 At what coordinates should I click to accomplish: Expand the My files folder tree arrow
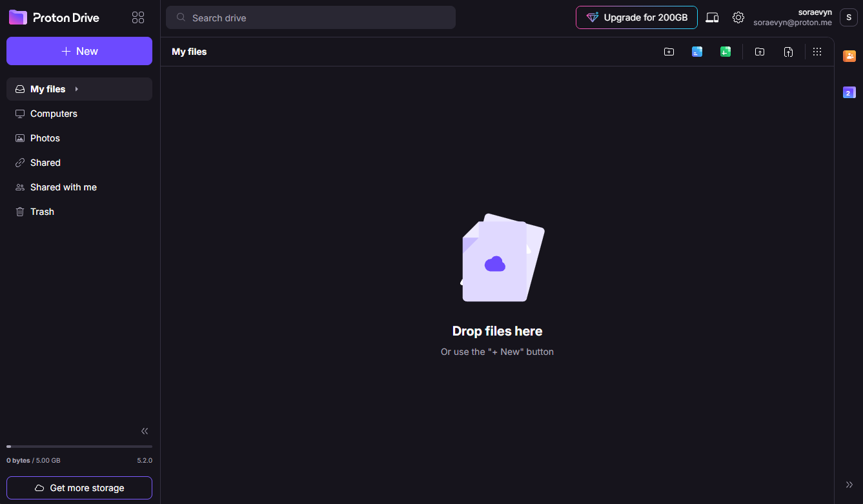pyautogui.click(x=76, y=89)
